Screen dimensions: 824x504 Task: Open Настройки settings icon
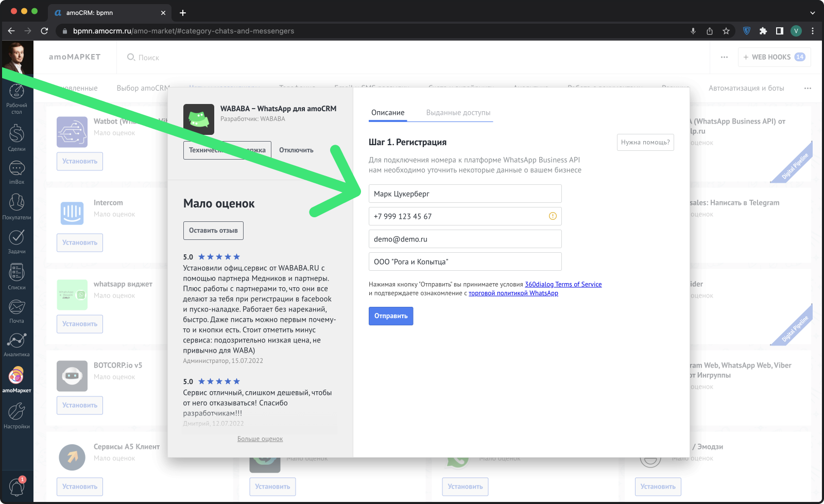(16, 415)
